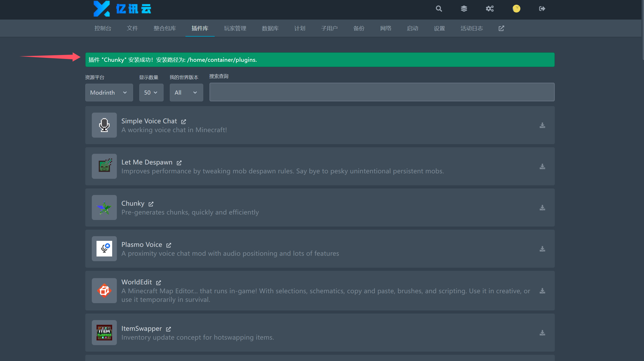The image size is (644, 361).
Task: Click the Let Me Despawn zombie thumbnail
Action: tap(104, 166)
